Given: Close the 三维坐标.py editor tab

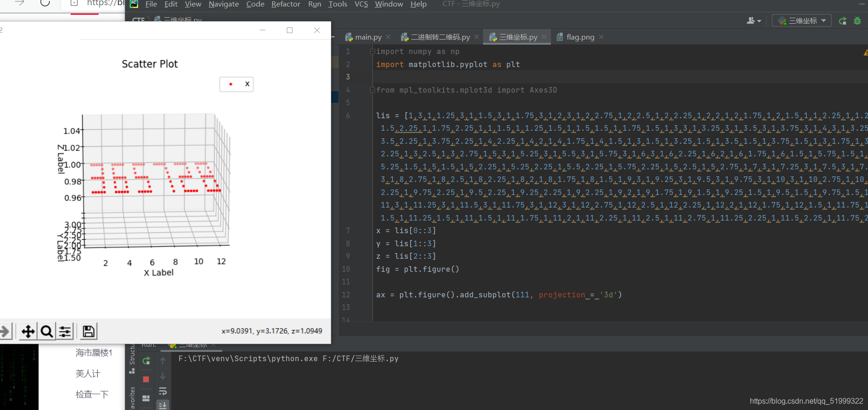Looking at the screenshot, I should click(x=544, y=37).
